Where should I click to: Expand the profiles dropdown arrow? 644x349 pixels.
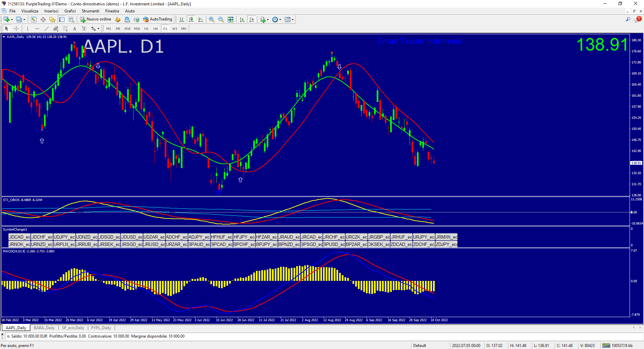pos(24,19)
